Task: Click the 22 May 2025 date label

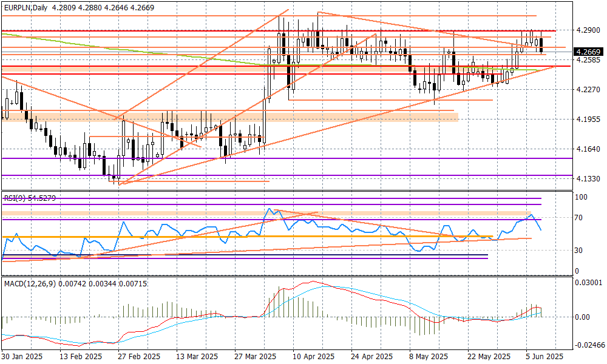Action: [x=489, y=356]
